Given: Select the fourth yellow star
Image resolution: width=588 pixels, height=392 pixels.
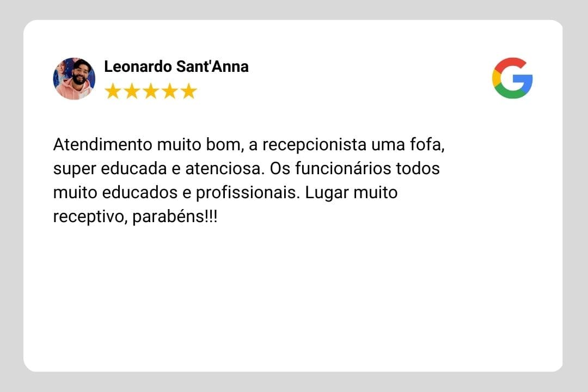Looking at the screenshot, I should click(x=170, y=91).
